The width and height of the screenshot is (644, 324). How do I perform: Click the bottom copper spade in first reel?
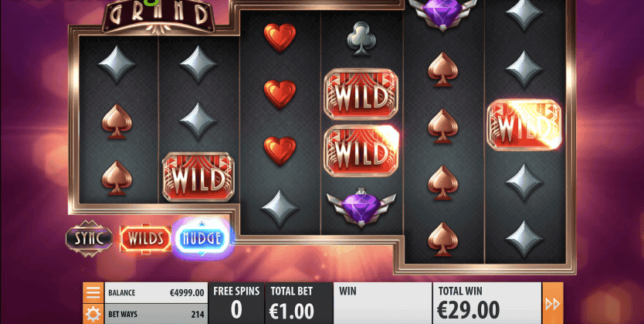coord(117,178)
